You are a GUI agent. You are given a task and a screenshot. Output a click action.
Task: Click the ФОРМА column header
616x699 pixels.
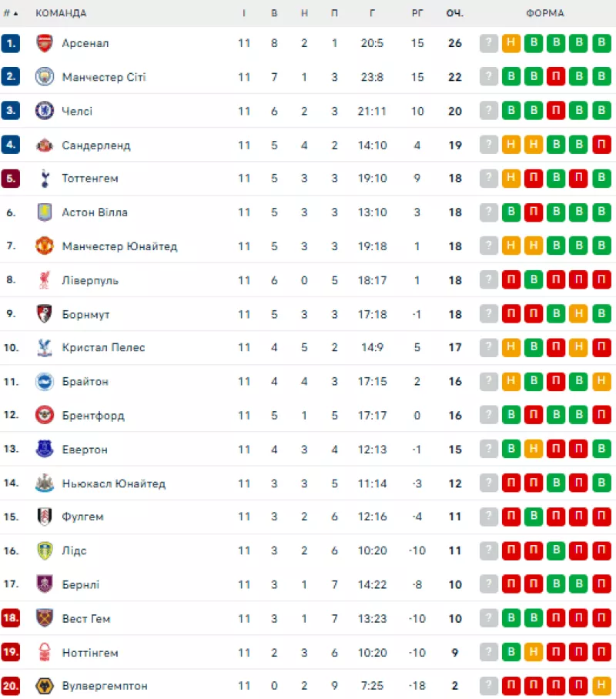tap(545, 13)
